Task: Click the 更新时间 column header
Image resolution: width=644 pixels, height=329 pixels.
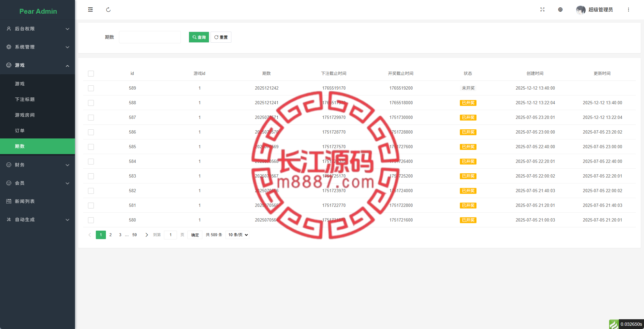Action: (x=602, y=74)
